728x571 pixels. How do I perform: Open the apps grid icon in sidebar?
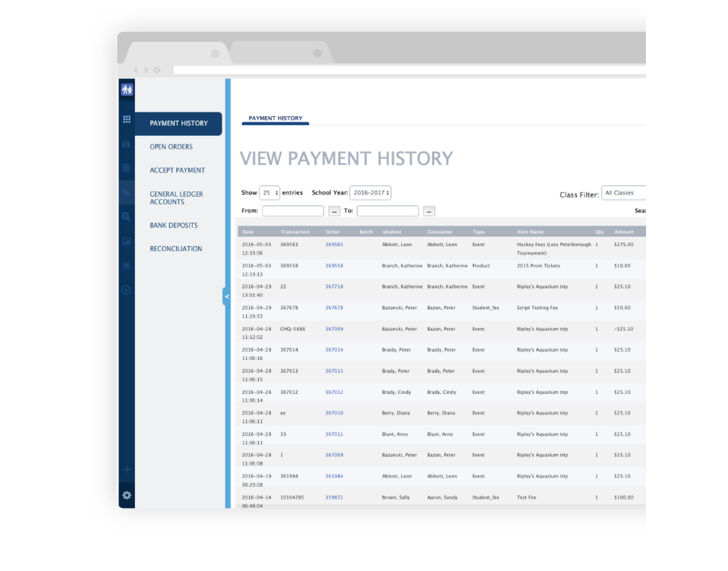click(127, 119)
